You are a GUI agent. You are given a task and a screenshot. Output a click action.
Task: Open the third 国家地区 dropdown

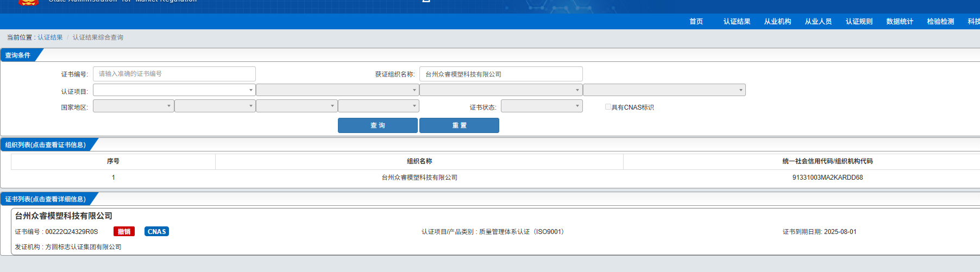coord(297,106)
